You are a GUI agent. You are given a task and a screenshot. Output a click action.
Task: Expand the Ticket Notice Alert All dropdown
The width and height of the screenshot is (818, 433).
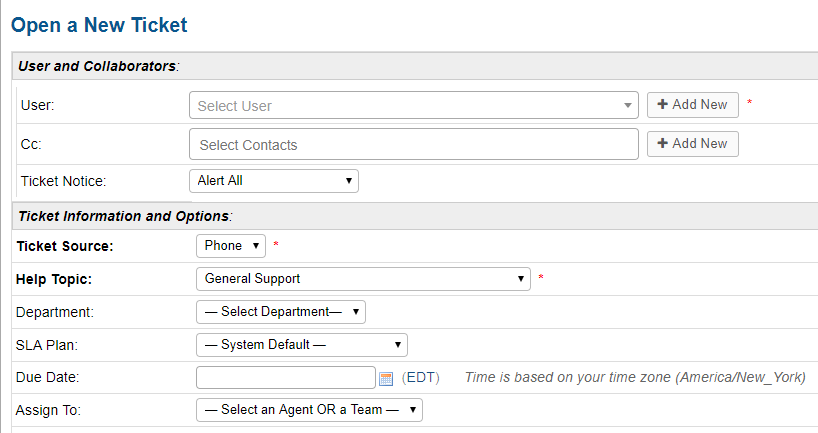pyautogui.click(x=273, y=181)
